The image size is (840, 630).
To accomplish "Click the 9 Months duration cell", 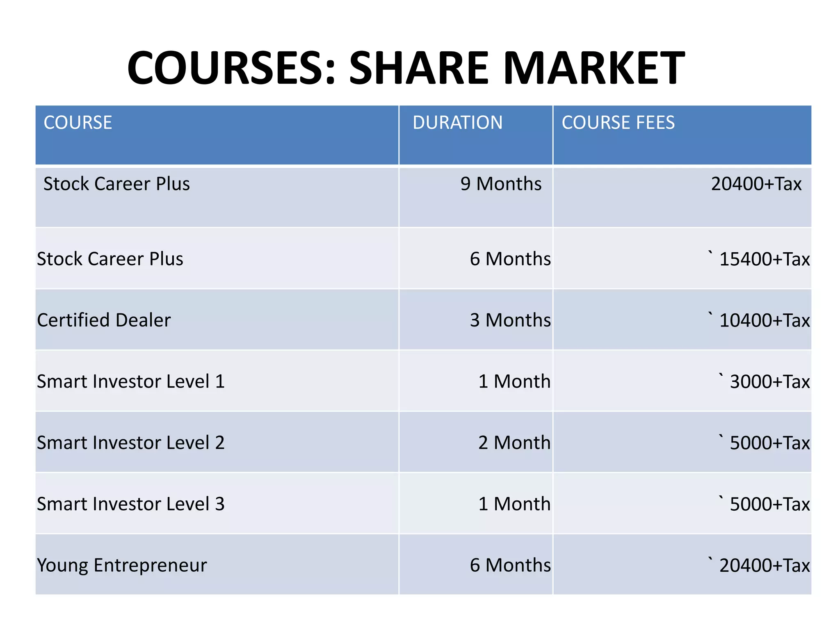I will point(476,197).
